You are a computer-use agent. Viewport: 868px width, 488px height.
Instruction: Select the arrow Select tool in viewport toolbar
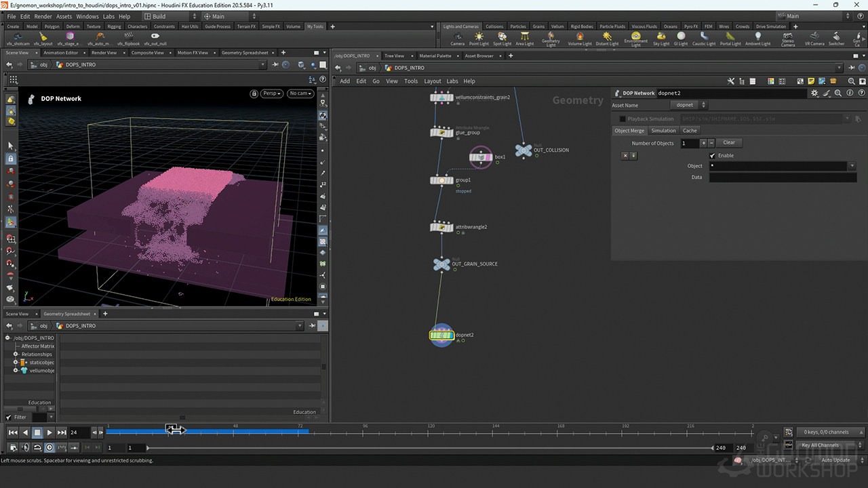click(9, 145)
